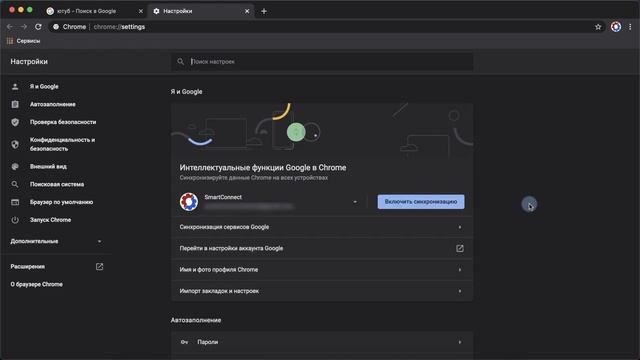Click the Настройки page title
640x360 pixels.
[29, 62]
